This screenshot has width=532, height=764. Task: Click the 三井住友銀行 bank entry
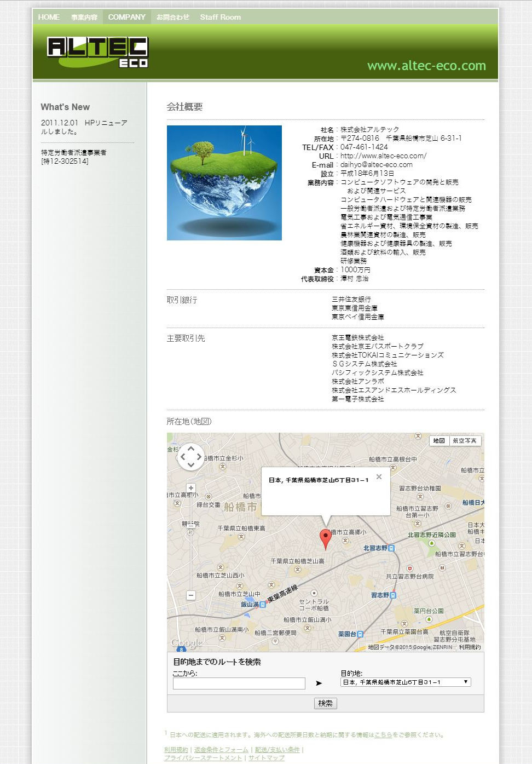(x=351, y=300)
